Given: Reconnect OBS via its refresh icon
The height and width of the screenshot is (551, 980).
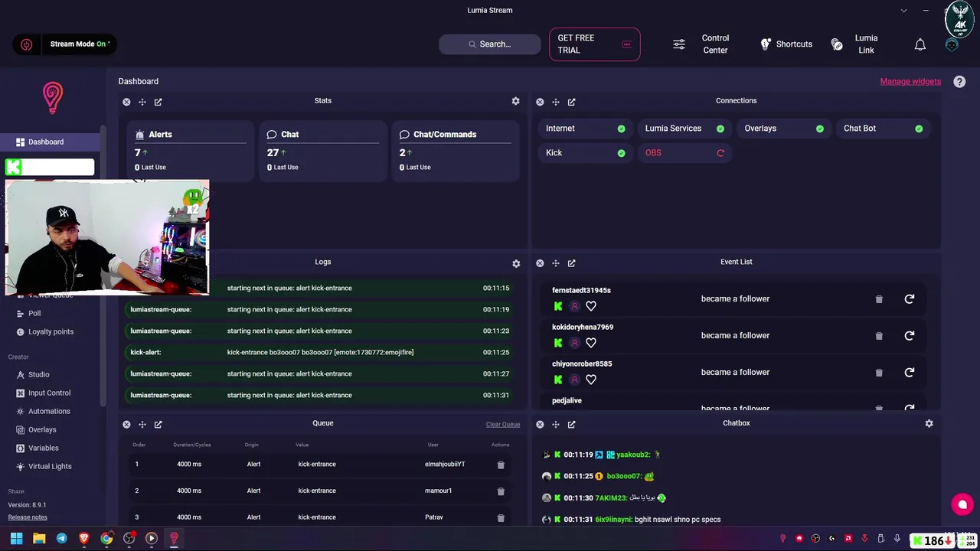Looking at the screenshot, I should pyautogui.click(x=720, y=153).
